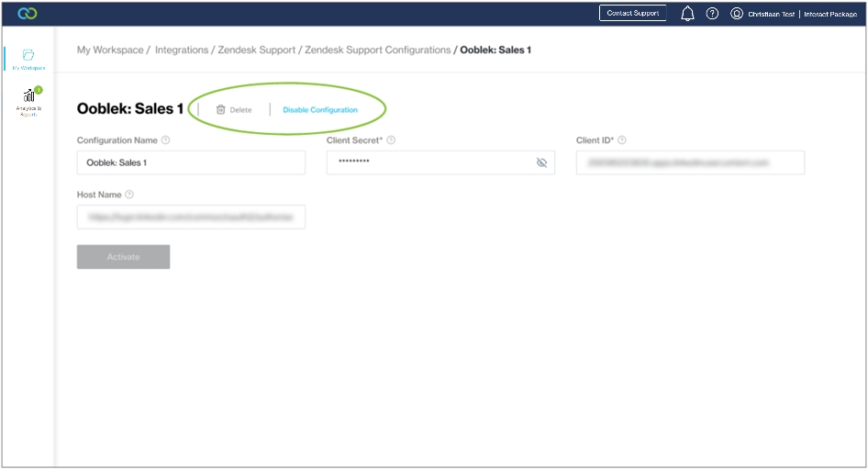Open Analytics & Reports in the sidebar
Image resolution: width=868 pixels, height=469 pixels.
pyautogui.click(x=28, y=101)
